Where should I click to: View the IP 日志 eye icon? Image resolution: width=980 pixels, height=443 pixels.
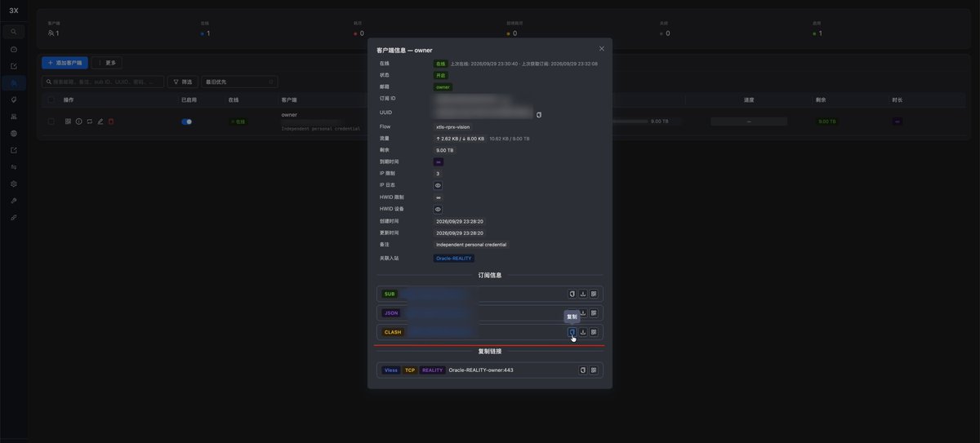coord(438,185)
